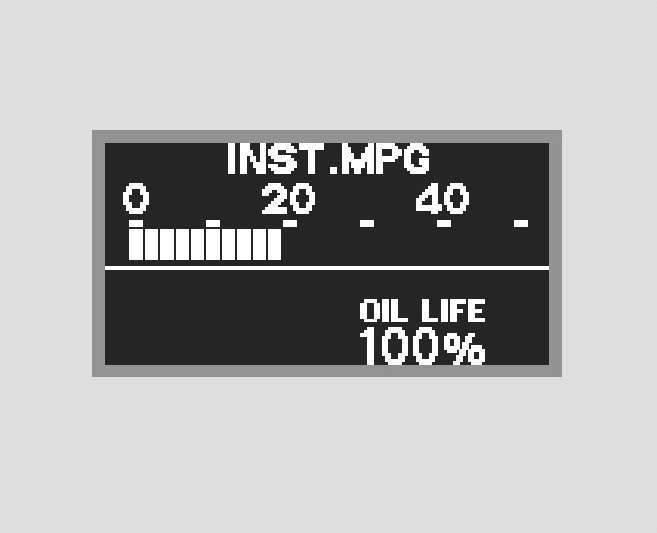
Task: Click the tick mark below 20
Action: point(290,223)
